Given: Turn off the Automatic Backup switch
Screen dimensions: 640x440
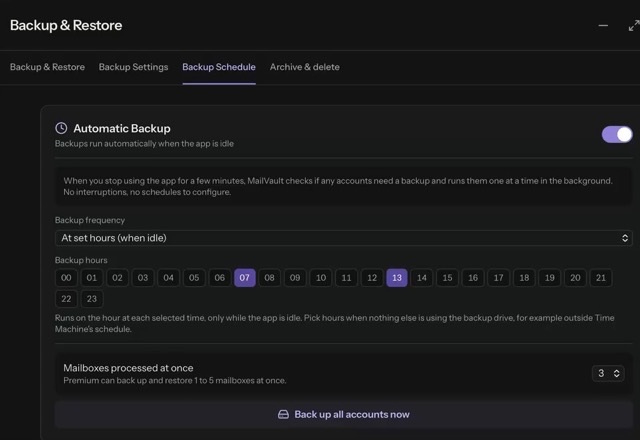Looking at the screenshot, I should pos(617,134).
